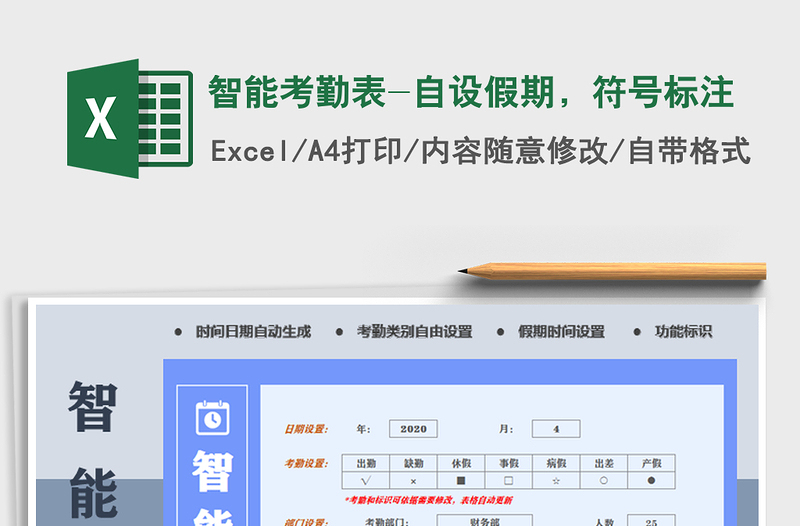800x526 pixels.
Task: Click the department field showing 财务部
Action: point(485,520)
